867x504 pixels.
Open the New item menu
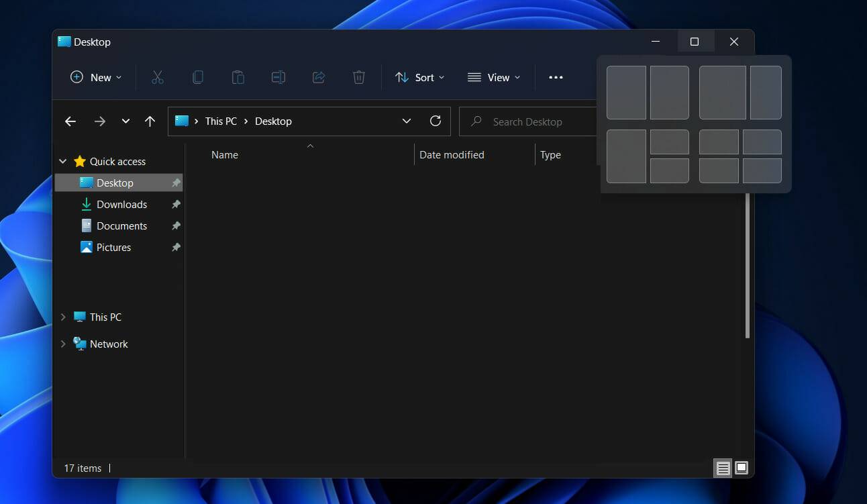96,77
